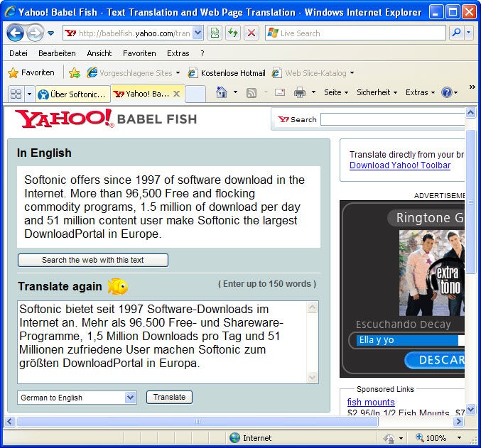This screenshot has width=481, height=448.
Task: Close the Yahoo! Ba... tab
Action: (x=176, y=94)
